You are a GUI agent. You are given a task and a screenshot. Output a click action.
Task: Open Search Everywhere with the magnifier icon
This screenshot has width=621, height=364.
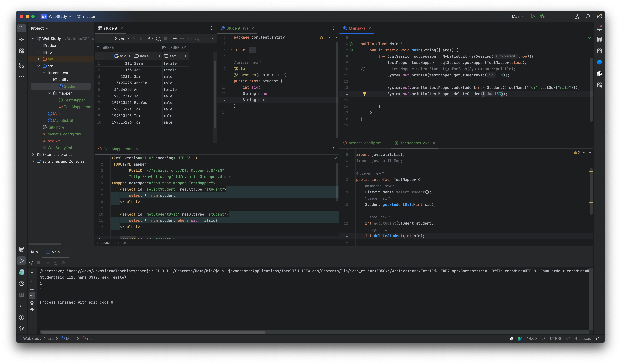click(589, 16)
